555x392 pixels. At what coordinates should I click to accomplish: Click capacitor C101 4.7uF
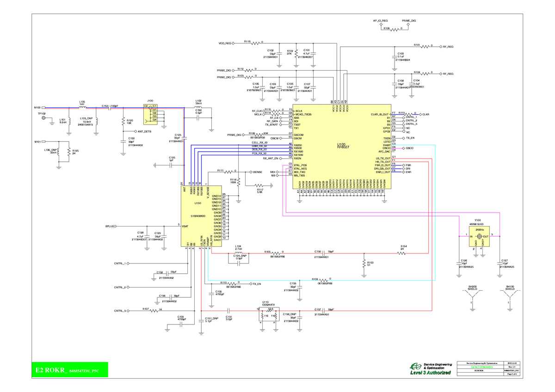point(314,53)
